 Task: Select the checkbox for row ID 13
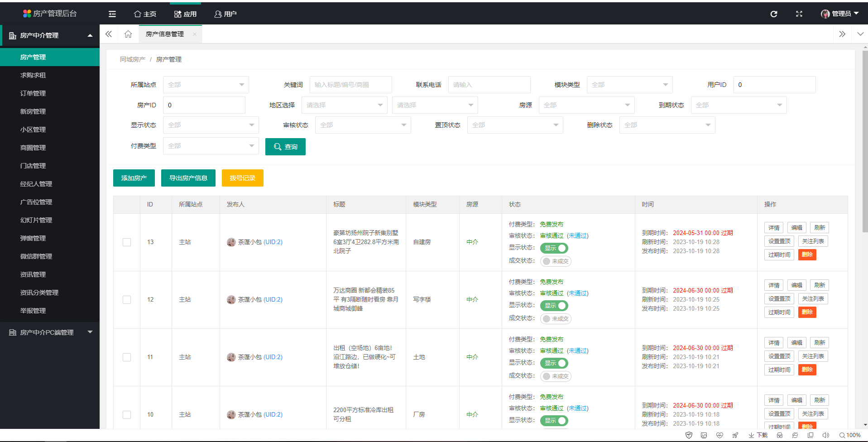click(127, 242)
